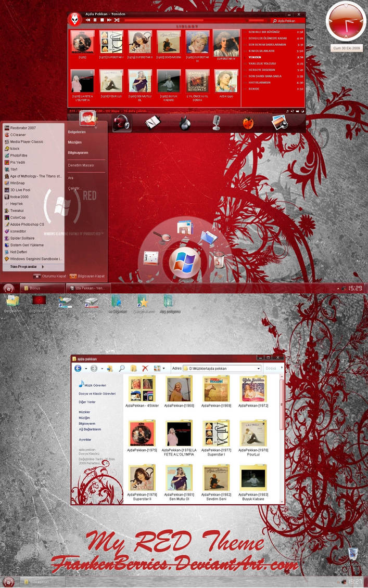
Task: Launch the notepad with pen dock icon
Action: 153,123
